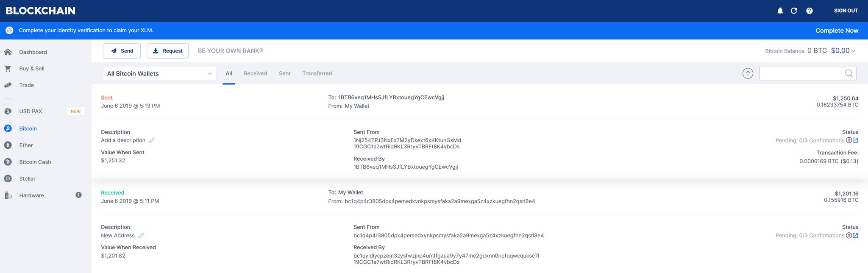Image resolution: width=868 pixels, height=273 pixels.
Task: Open Trade in sidebar
Action: tap(26, 85)
